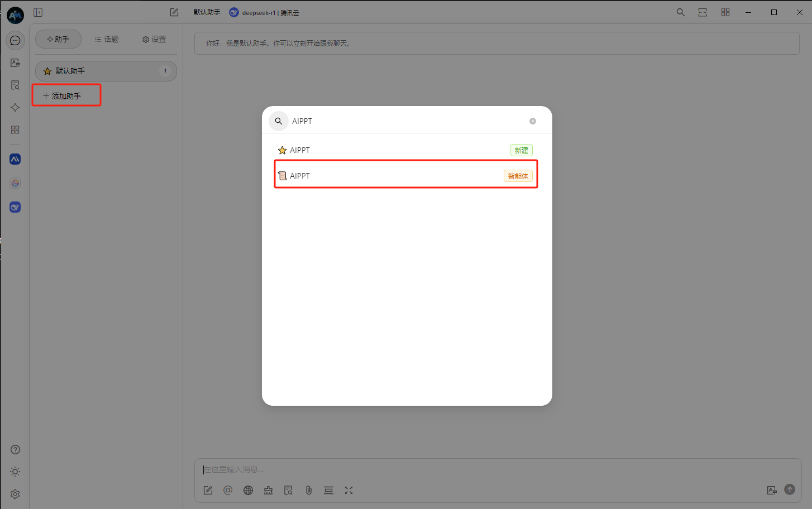This screenshot has height=509, width=812.
Task: Attach a file with the paperclip icon
Action: pos(308,490)
